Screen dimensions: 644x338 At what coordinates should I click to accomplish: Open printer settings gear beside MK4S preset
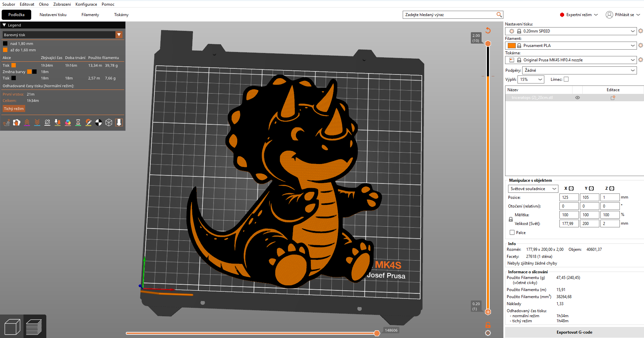click(641, 60)
